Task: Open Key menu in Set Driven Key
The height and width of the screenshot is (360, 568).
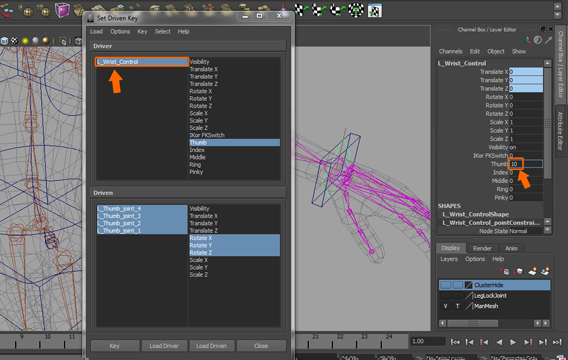Action: coord(142,32)
